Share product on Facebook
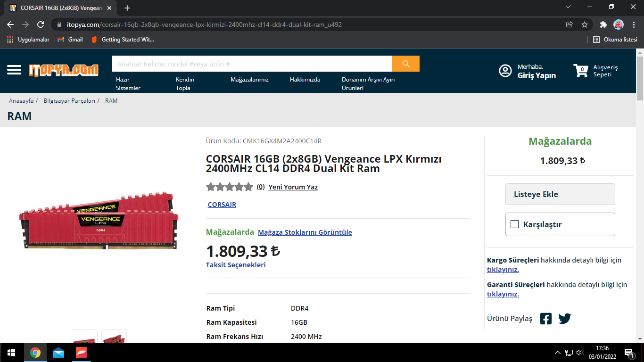The width and height of the screenshot is (644, 362). 546,319
